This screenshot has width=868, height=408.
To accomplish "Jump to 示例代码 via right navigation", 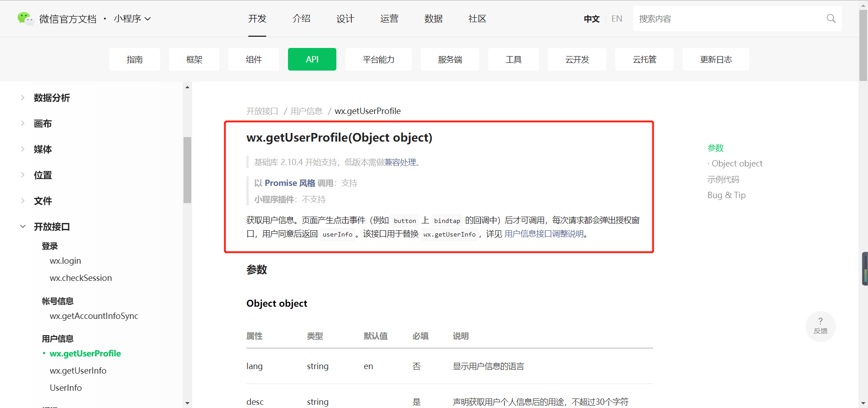I will click(723, 179).
